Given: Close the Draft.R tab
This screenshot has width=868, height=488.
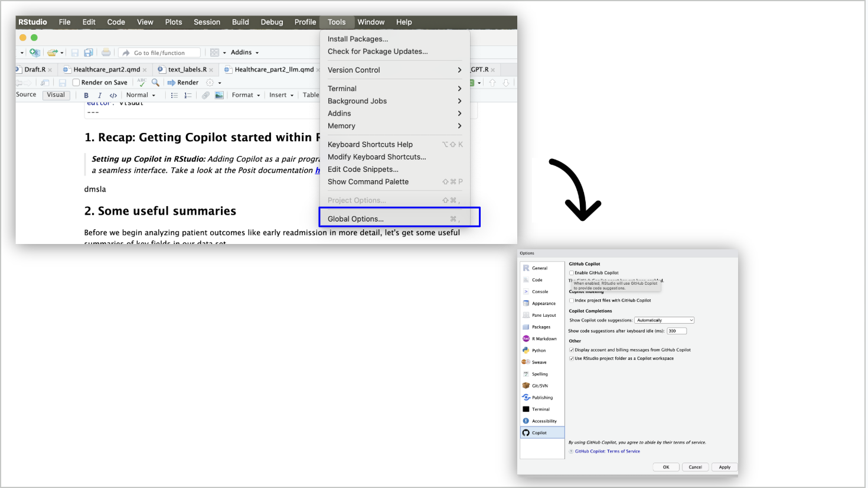Looking at the screenshot, I should (50, 70).
